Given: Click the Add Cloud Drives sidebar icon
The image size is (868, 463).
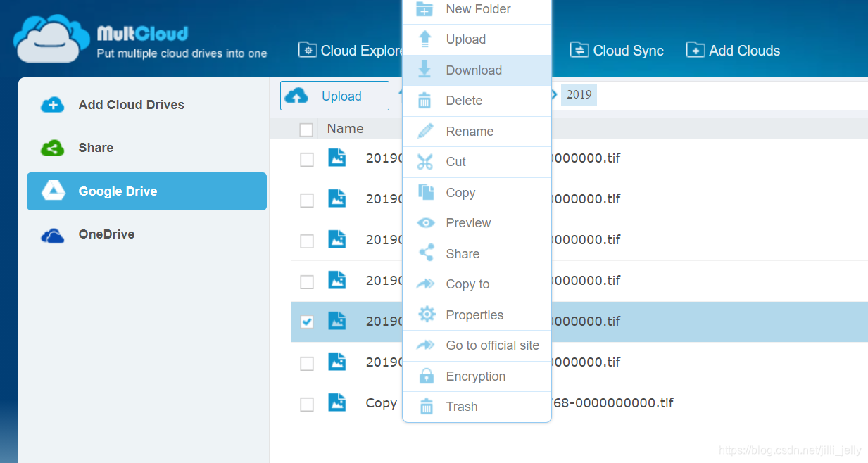Looking at the screenshot, I should click(x=53, y=105).
